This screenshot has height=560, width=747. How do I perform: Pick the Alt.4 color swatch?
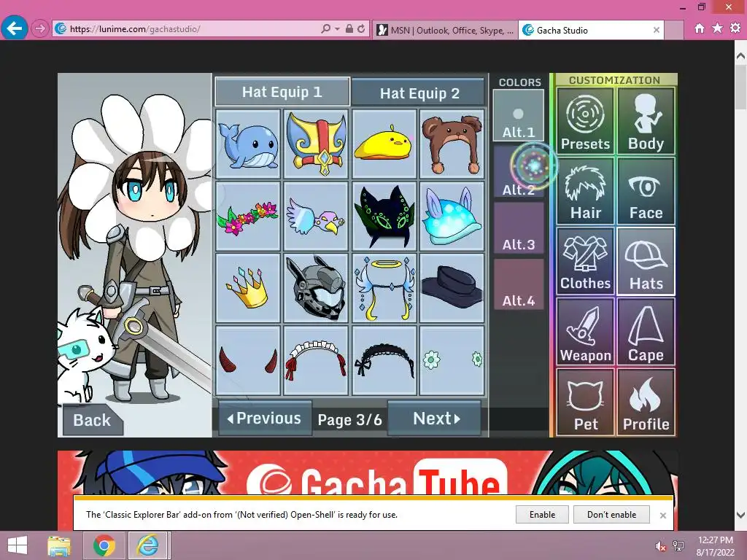pos(519,285)
